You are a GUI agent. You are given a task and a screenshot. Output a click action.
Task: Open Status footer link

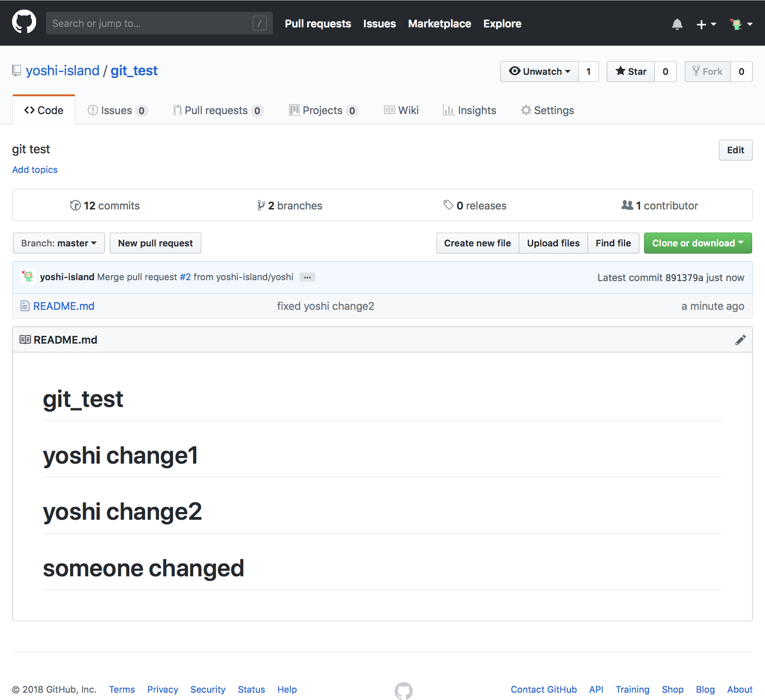tap(252, 690)
